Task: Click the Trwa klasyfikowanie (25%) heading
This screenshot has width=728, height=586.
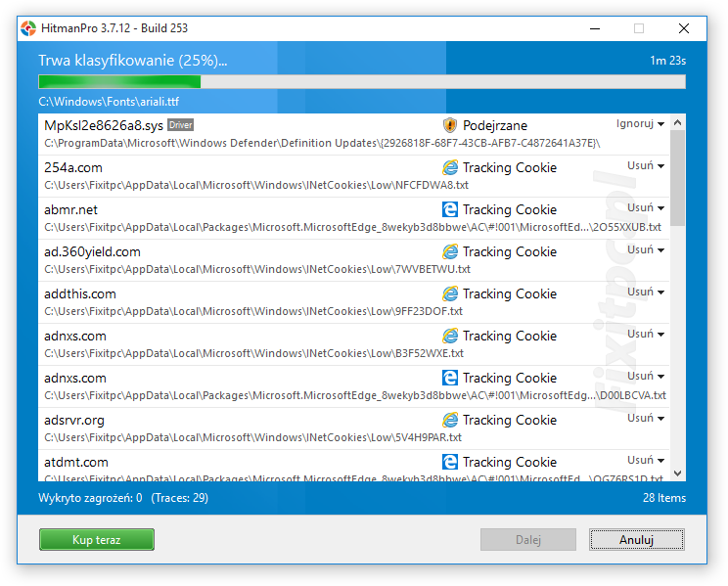Action: coord(133,61)
